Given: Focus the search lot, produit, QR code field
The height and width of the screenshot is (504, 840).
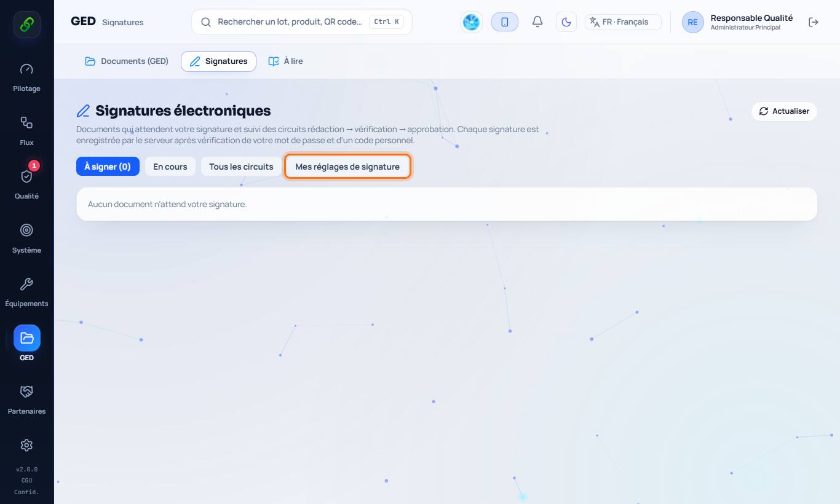Looking at the screenshot, I should click(302, 22).
